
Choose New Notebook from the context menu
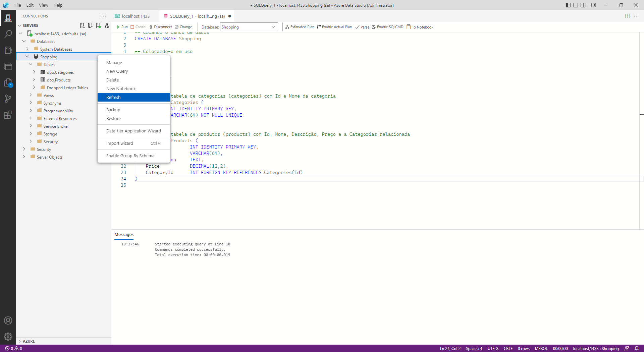[x=134, y=89]
